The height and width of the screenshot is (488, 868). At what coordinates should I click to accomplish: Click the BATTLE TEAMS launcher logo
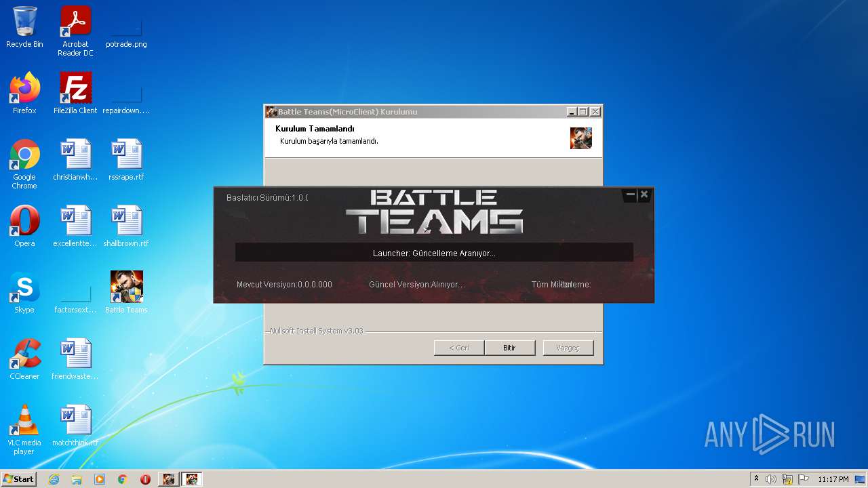pos(434,212)
